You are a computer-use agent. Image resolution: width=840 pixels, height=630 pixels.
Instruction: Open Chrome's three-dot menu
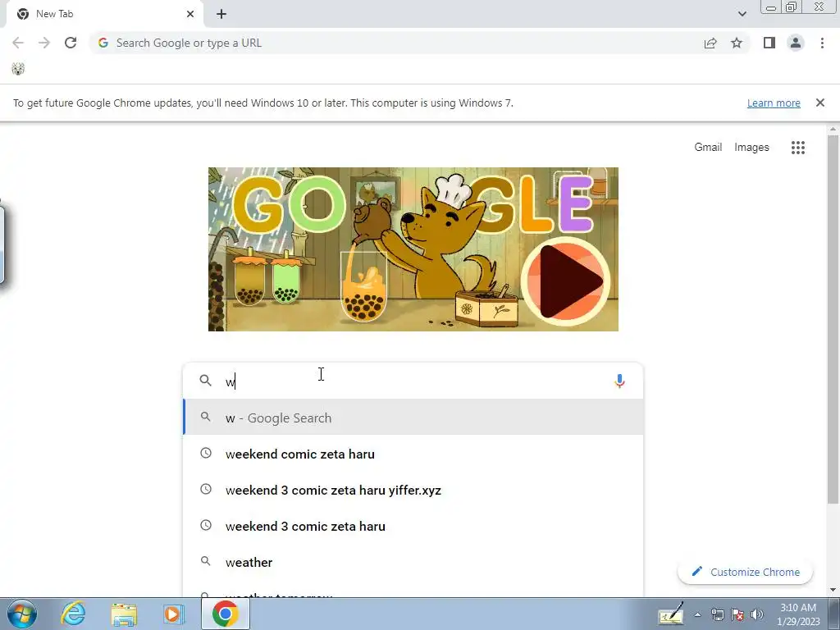pos(822,43)
